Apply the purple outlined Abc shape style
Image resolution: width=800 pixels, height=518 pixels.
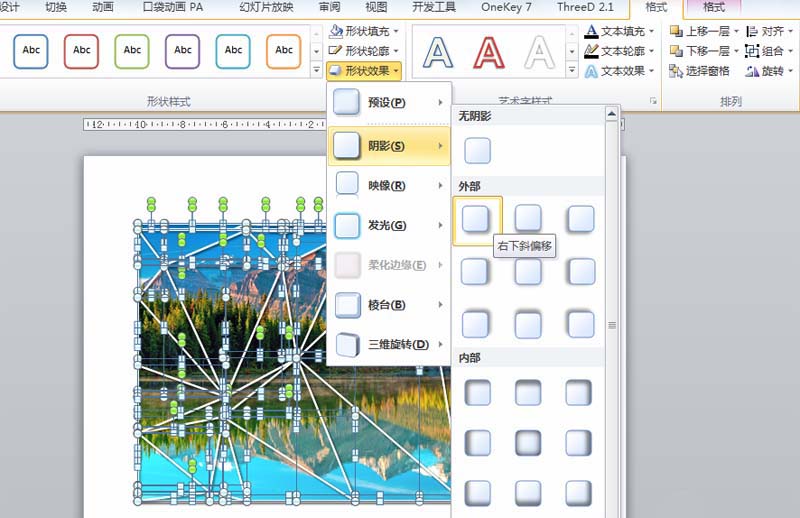coord(182,51)
